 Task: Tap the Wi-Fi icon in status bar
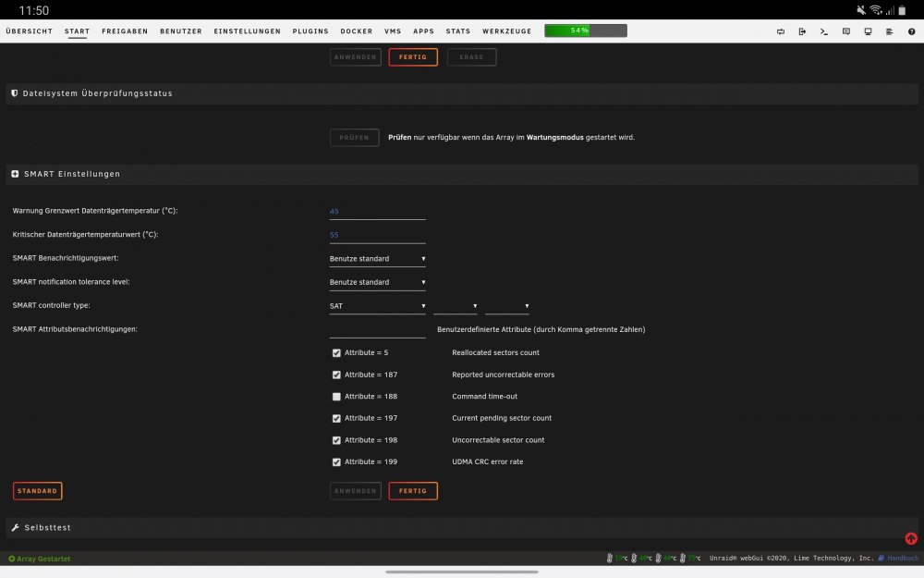click(x=876, y=10)
